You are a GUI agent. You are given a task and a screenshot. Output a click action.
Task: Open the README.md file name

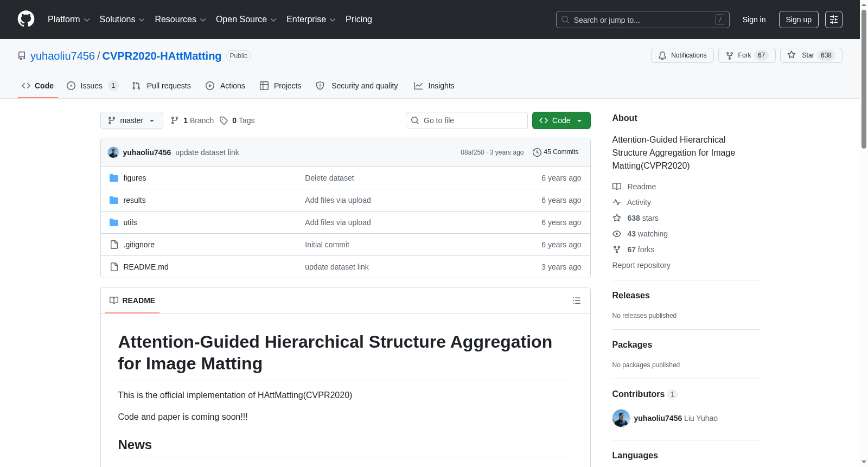[x=146, y=267]
